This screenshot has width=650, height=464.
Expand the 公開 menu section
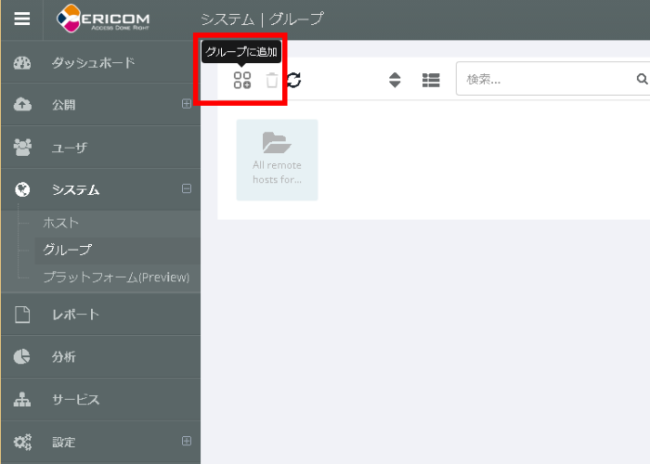point(186,105)
